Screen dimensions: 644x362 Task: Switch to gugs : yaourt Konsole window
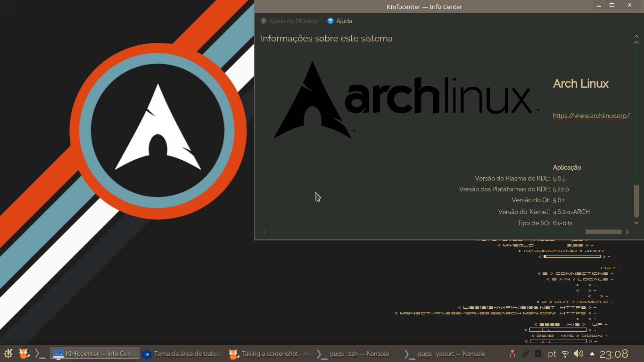coord(446,354)
